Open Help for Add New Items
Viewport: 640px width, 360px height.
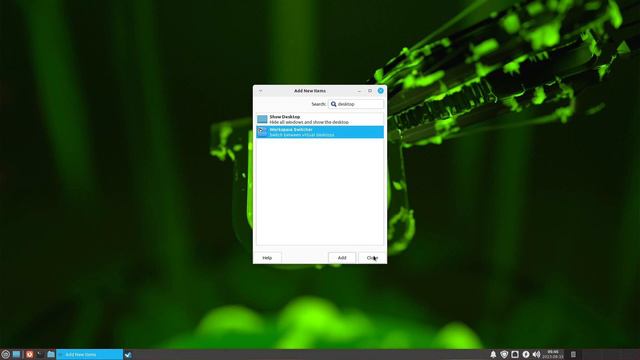[x=267, y=258]
